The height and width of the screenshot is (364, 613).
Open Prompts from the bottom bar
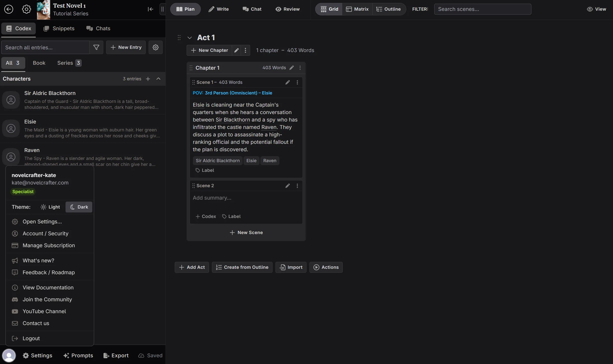78,355
